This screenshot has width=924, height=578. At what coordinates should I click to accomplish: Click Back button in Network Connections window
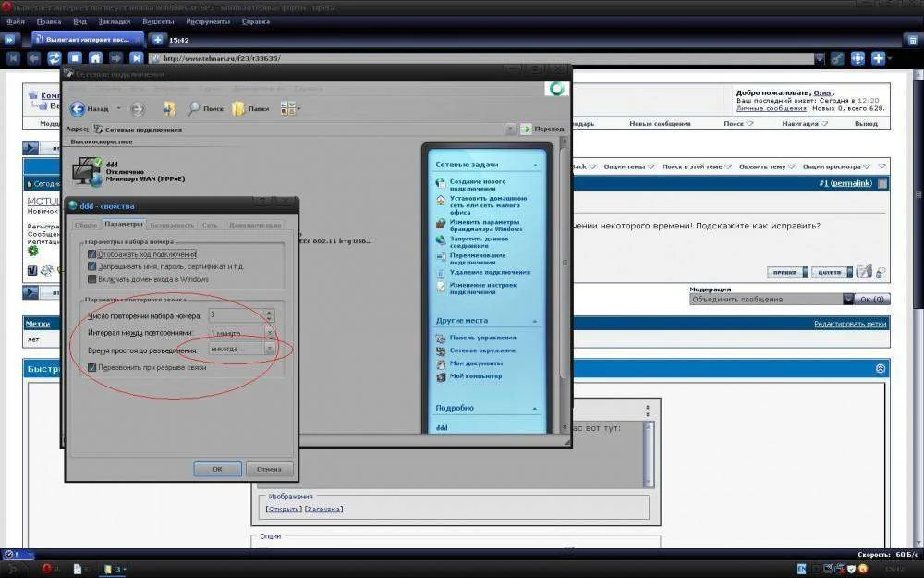coord(90,108)
